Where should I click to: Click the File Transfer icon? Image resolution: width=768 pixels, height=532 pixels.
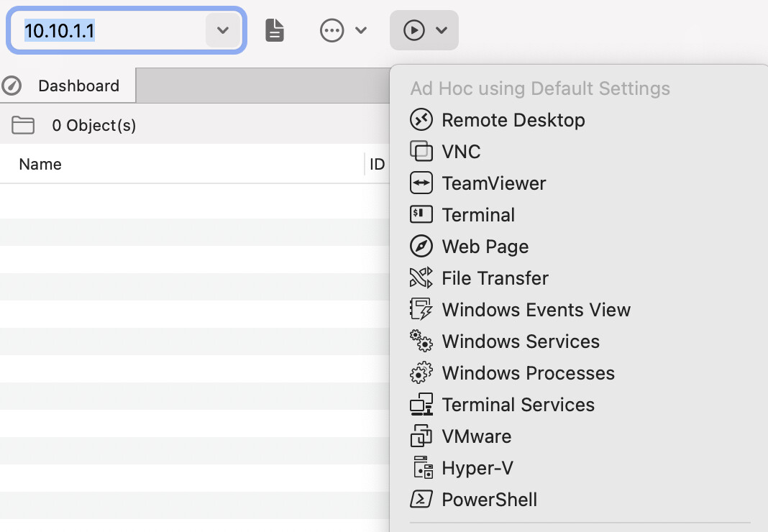421,278
